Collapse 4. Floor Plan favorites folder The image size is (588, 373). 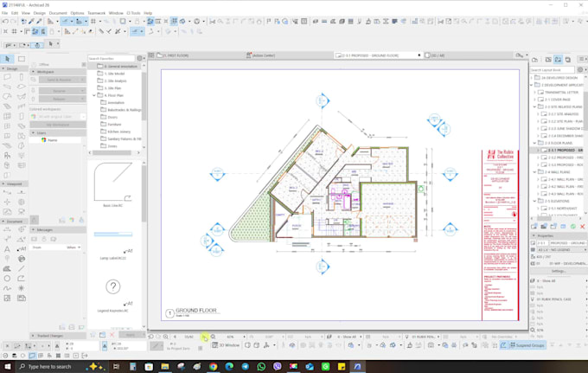94,95
